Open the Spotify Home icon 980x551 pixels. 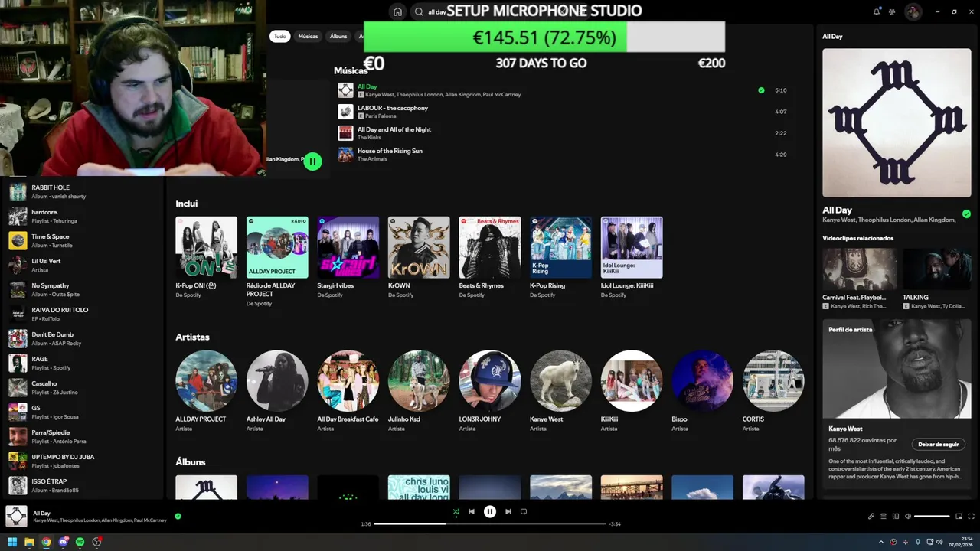point(397,11)
